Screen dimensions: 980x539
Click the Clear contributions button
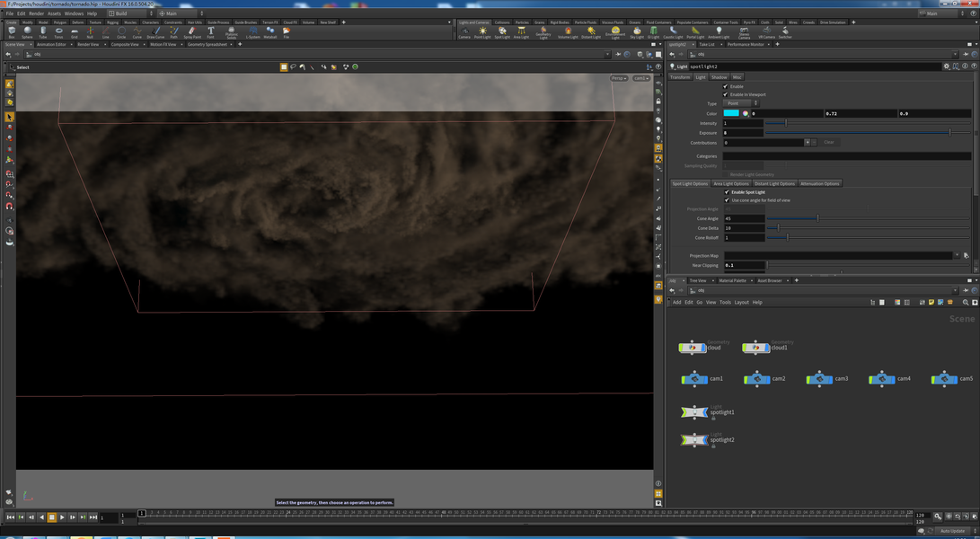(829, 143)
